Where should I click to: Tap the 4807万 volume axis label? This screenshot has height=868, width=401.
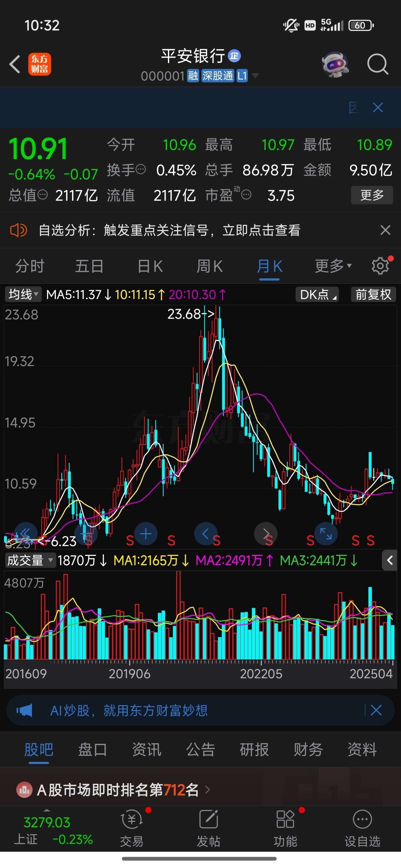(24, 583)
